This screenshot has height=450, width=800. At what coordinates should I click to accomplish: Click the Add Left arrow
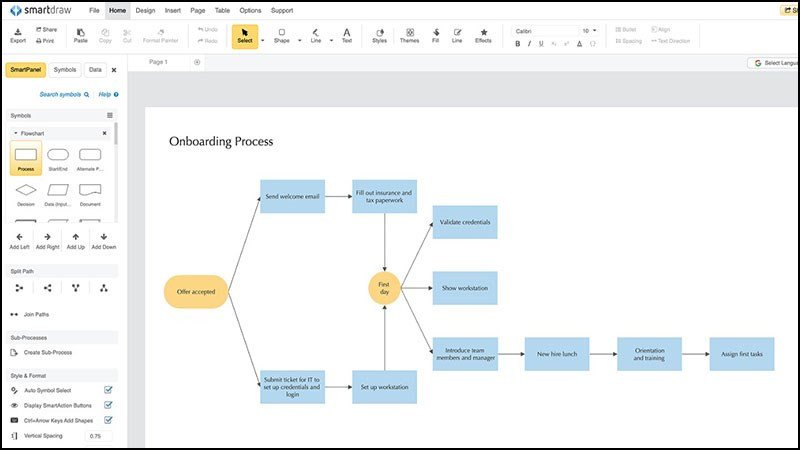point(19,241)
